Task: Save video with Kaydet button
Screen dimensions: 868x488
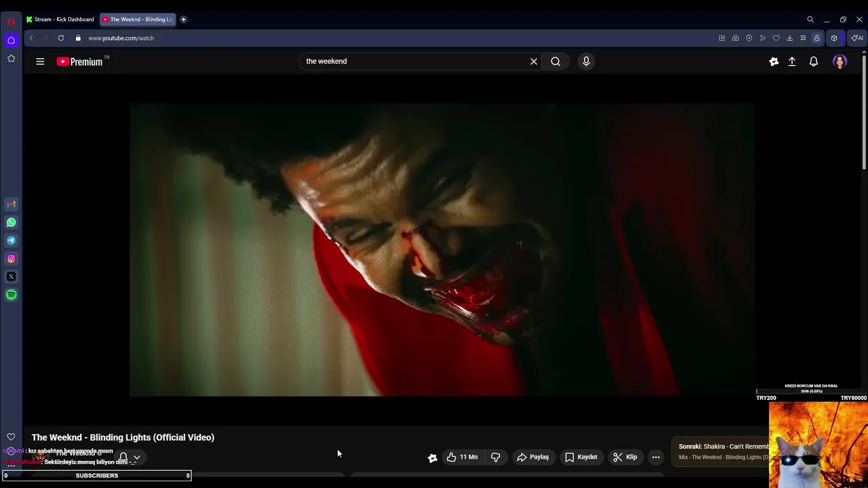Action: click(581, 457)
